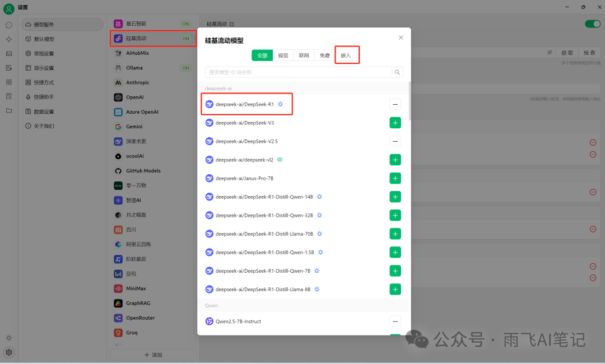605x364 pixels.
Task: Select the 月之暗面 provider
Action: 153,215
